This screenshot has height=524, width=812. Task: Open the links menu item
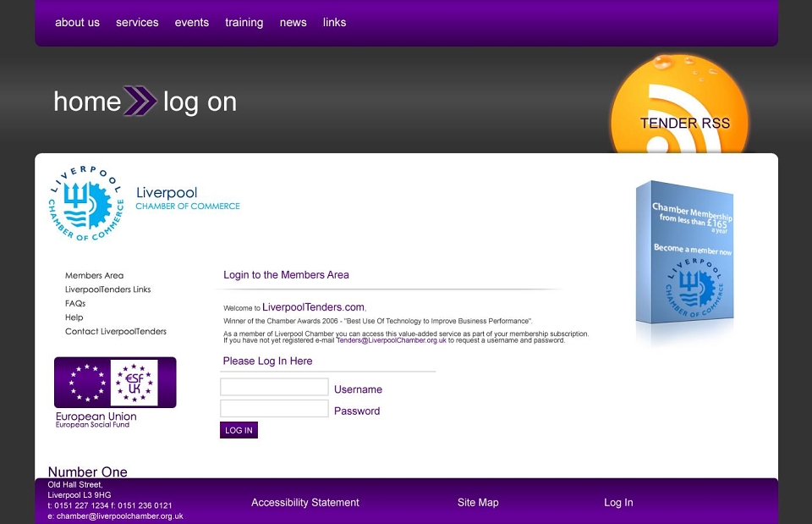point(335,22)
